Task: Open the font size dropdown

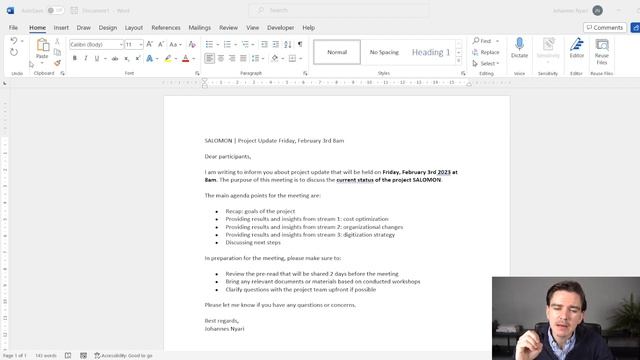Action: (x=141, y=44)
